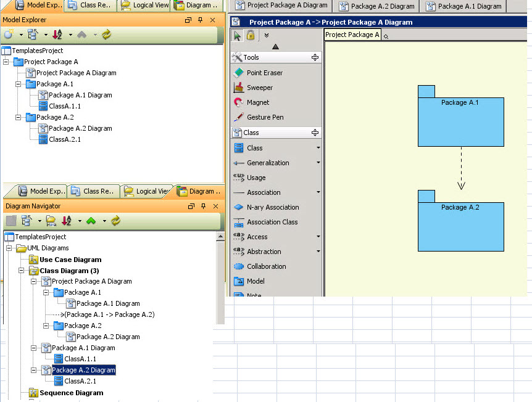Click the sort icon in Diagram Navigator toolbar
The image size is (532, 402).
click(67, 221)
